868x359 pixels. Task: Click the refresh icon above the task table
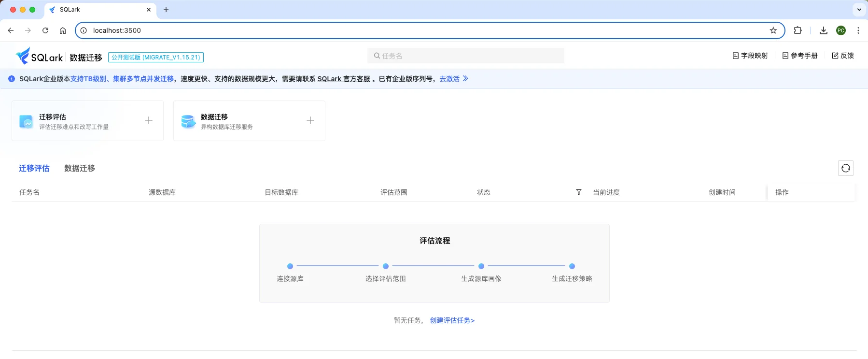(x=845, y=168)
